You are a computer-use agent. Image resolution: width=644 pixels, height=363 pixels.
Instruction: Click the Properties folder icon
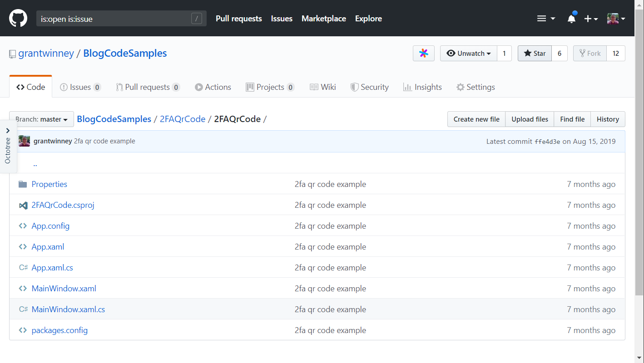coord(23,184)
